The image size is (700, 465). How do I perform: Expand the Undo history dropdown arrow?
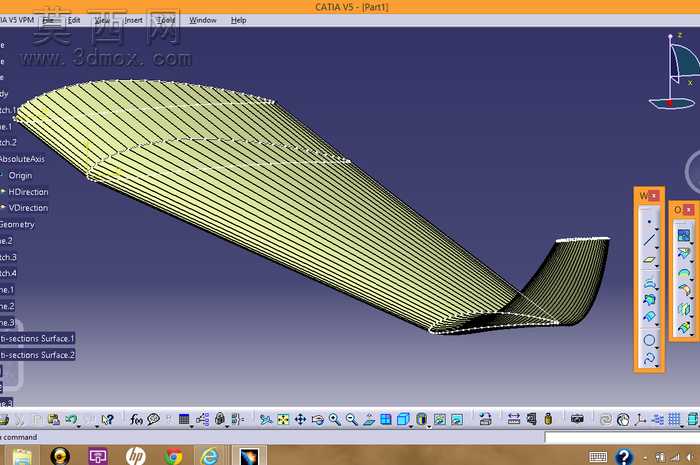pyautogui.click(x=79, y=426)
